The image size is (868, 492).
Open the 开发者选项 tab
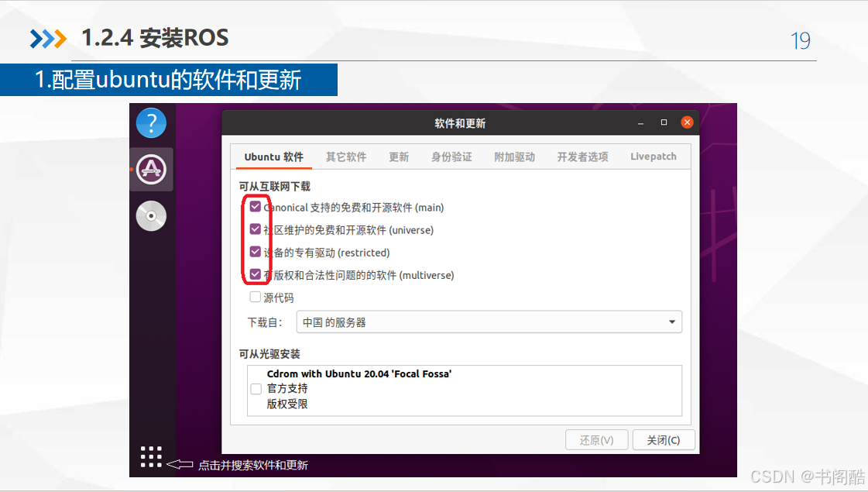click(x=582, y=157)
